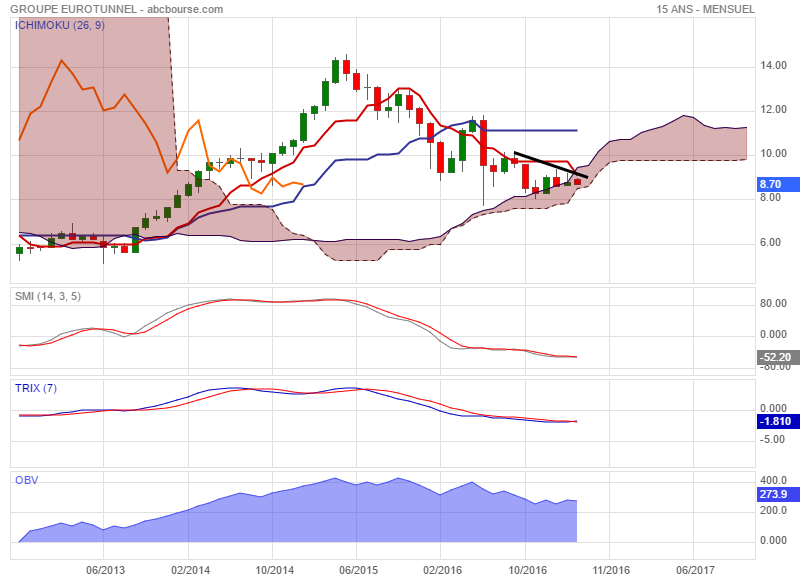
Task: Select the OBV indicator label
Action: [27, 480]
